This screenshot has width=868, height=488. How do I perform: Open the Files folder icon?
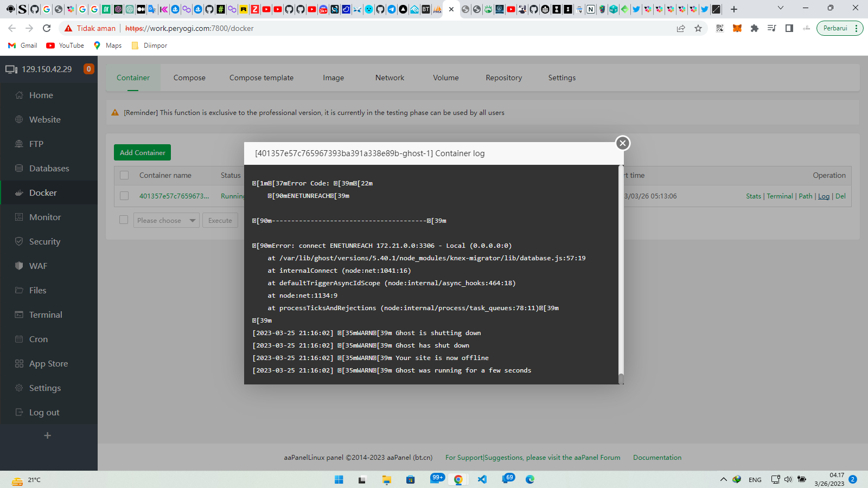click(19, 291)
